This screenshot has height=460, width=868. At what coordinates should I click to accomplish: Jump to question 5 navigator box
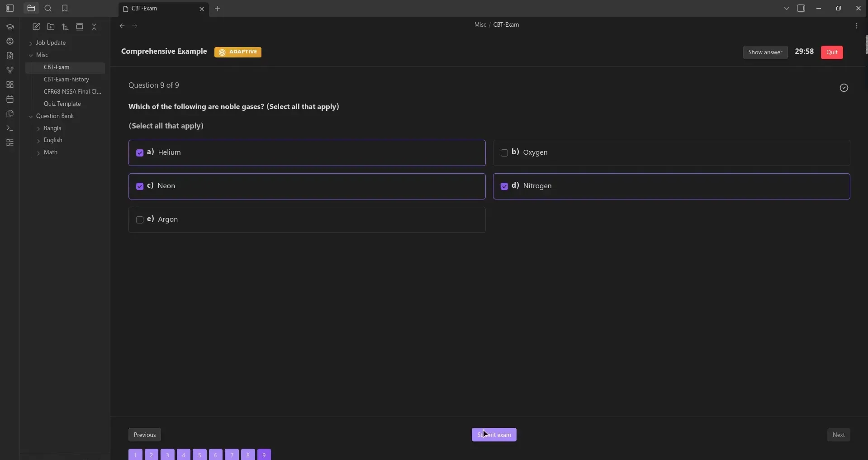pos(199,455)
